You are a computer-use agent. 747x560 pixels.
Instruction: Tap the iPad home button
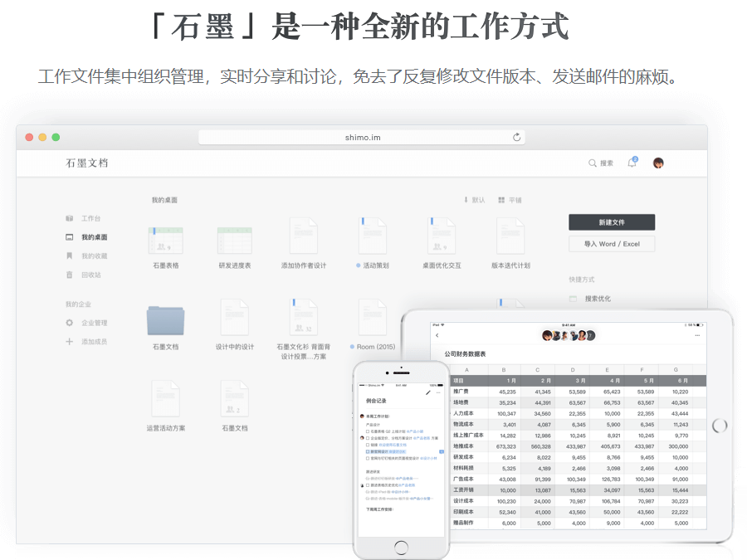point(720,426)
